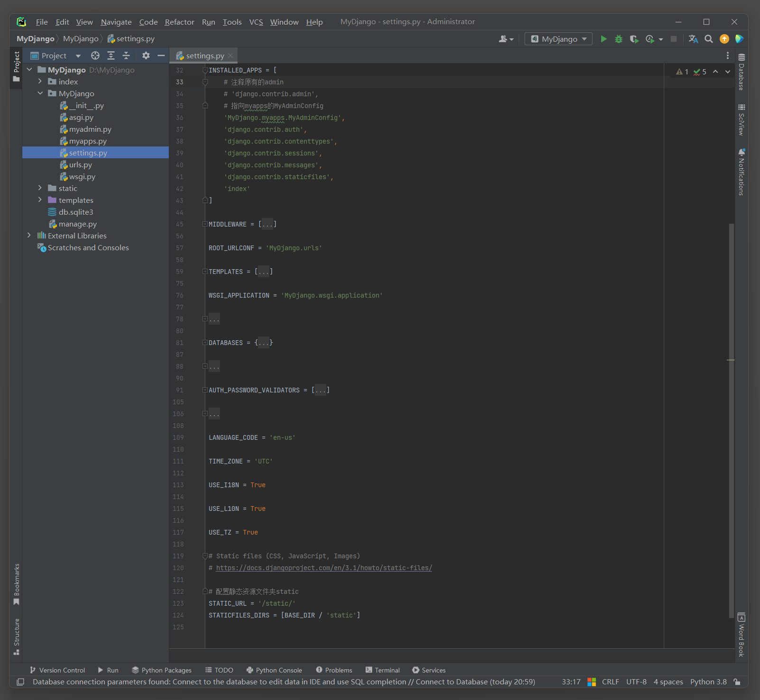
Task: Run the MyDjango configuration
Action: click(x=604, y=39)
